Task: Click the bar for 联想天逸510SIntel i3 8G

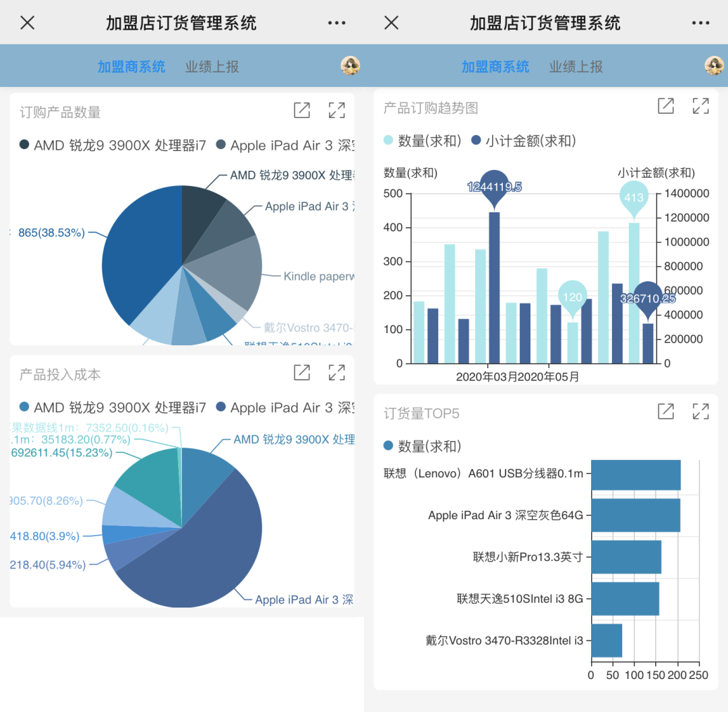Action: pos(626,599)
